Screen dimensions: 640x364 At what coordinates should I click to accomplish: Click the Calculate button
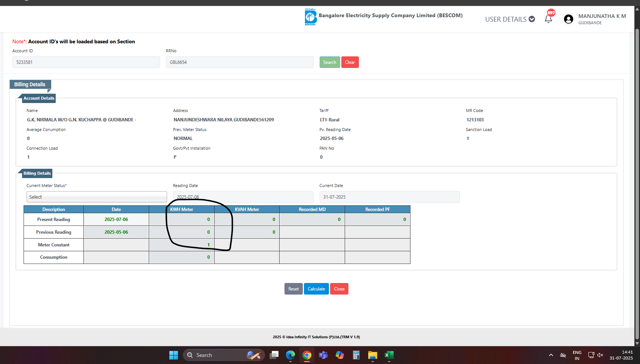[316, 289]
